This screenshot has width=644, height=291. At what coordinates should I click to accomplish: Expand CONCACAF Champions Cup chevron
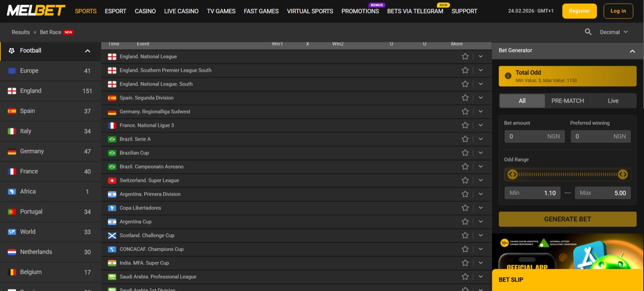(x=481, y=249)
